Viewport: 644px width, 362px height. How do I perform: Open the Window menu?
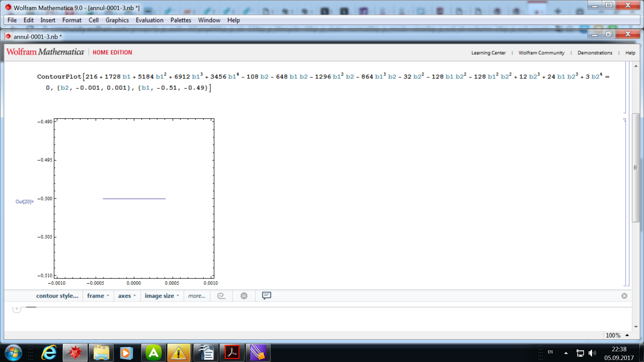pyautogui.click(x=209, y=20)
